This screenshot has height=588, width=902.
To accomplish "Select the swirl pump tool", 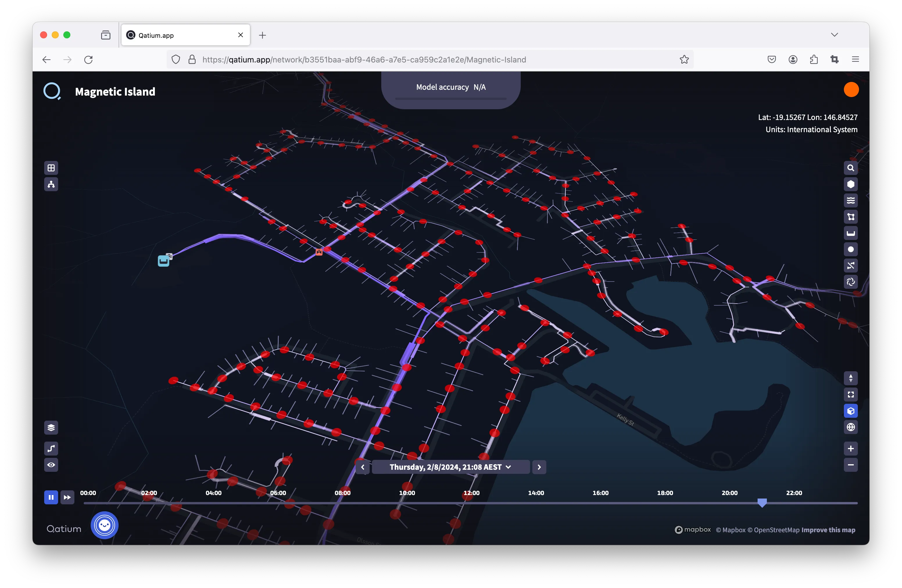I will (x=851, y=282).
